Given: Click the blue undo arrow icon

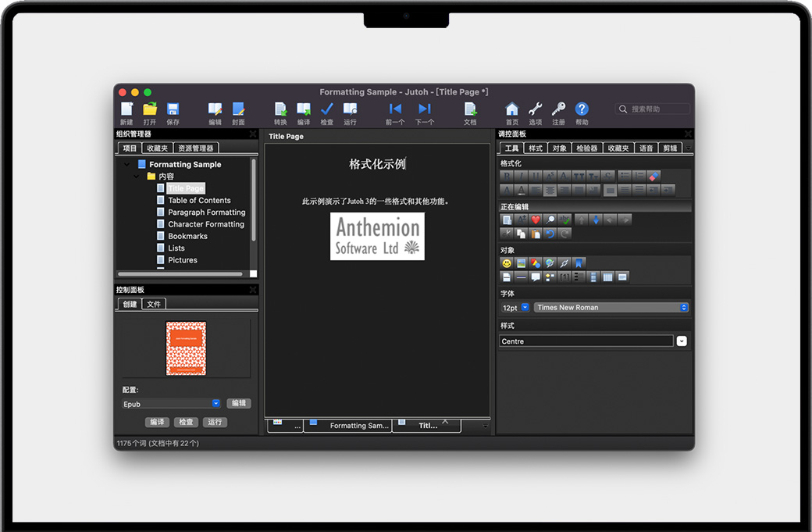Looking at the screenshot, I should coord(550,234).
